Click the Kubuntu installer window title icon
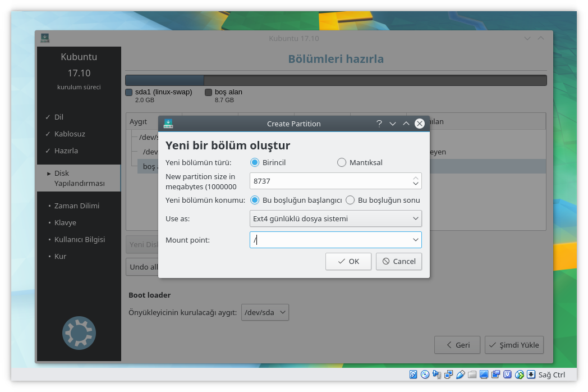The height and width of the screenshot is (392, 588). click(x=45, y=38)
